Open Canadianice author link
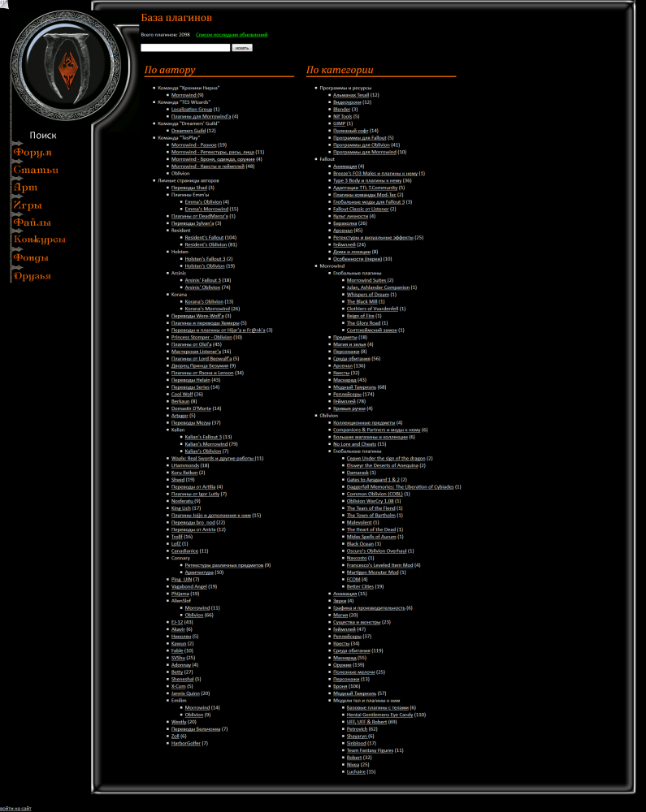Screen dimensions: 646x812 pyautogui.click(x=184, y=551)
